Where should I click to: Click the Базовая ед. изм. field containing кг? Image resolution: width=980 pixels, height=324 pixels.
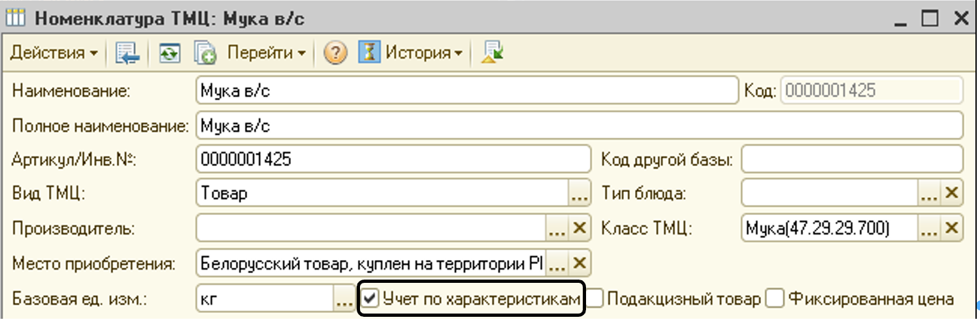[x=265, y=299]
